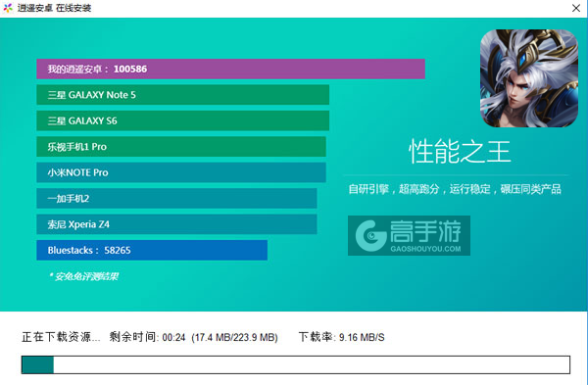Click the 17.4 MB/223.9 MB size text
Screen dimensions: 588x385
point(235,337)
